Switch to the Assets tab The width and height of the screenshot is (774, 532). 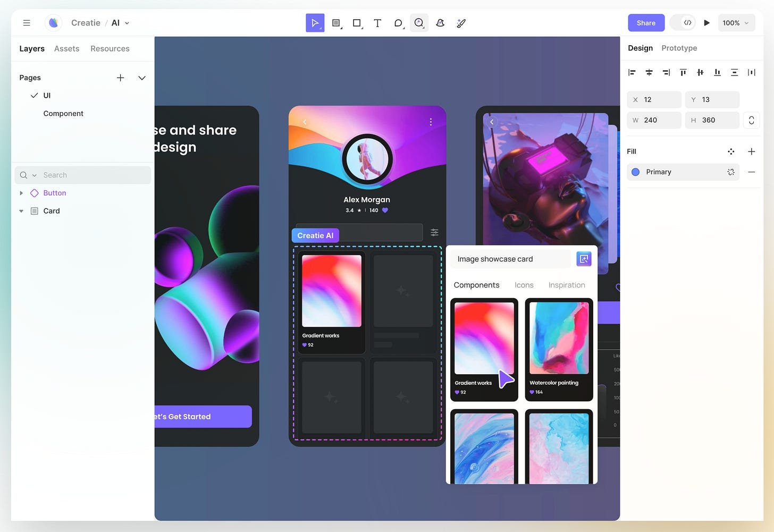click(x=66, y=48)
